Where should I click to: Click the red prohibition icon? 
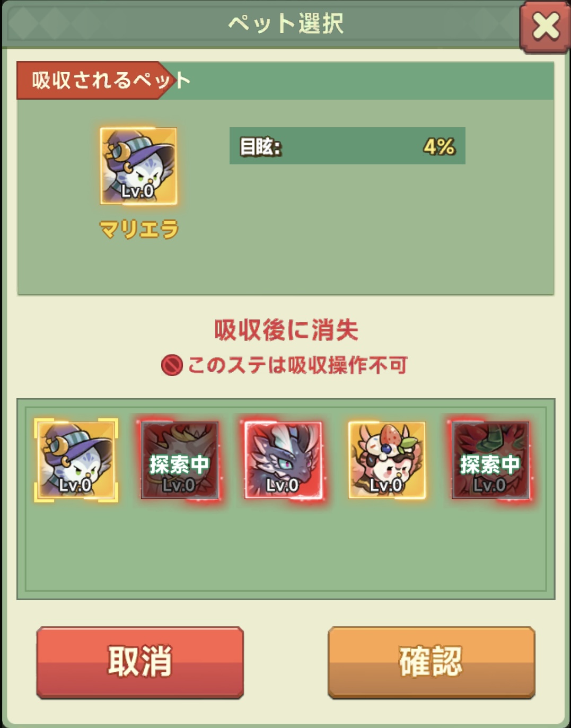(172, 365)
